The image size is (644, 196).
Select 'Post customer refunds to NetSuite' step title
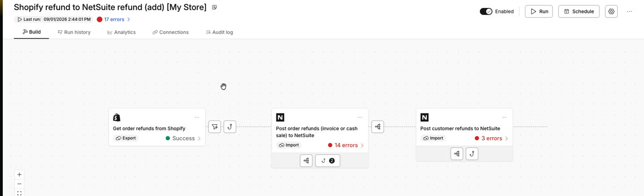[x=460, y=129]
